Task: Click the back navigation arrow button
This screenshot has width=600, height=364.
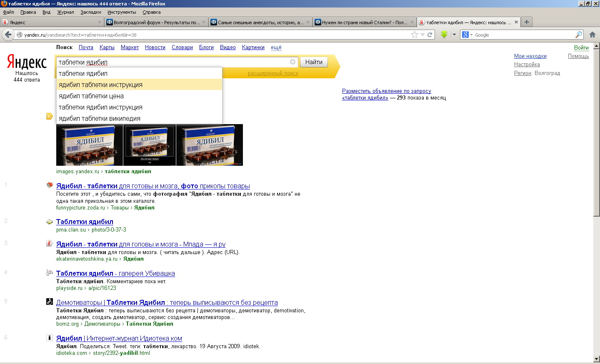Action: pos(8,35)
